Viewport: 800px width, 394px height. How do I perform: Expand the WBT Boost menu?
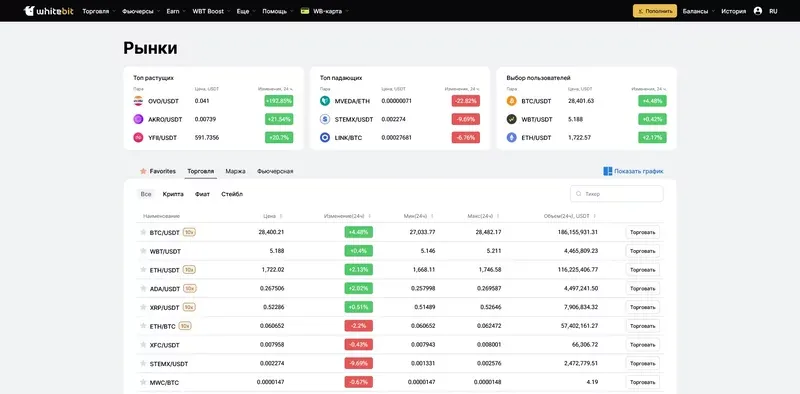tap(211, 11)
